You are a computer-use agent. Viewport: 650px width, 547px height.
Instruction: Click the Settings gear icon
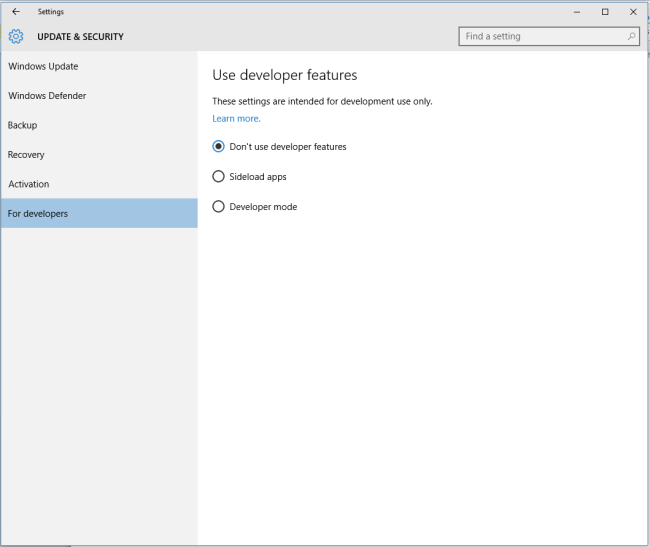pos(15,37)
